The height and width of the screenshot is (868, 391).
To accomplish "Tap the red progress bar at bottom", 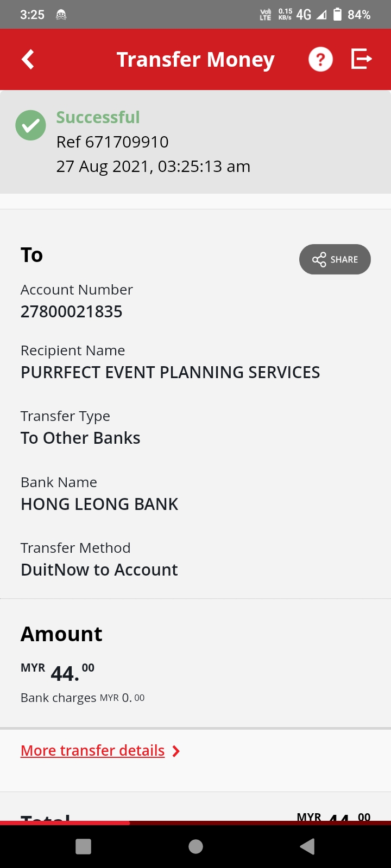I will point(65,823).
